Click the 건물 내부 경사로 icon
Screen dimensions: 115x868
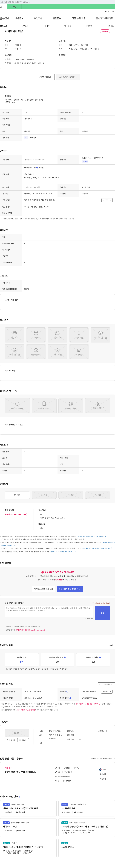98,406
